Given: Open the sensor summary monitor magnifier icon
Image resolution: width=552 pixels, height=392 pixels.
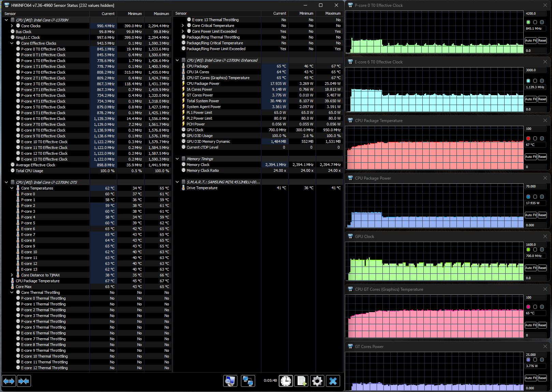Looking at the screenshot, I should click(230, 381).
